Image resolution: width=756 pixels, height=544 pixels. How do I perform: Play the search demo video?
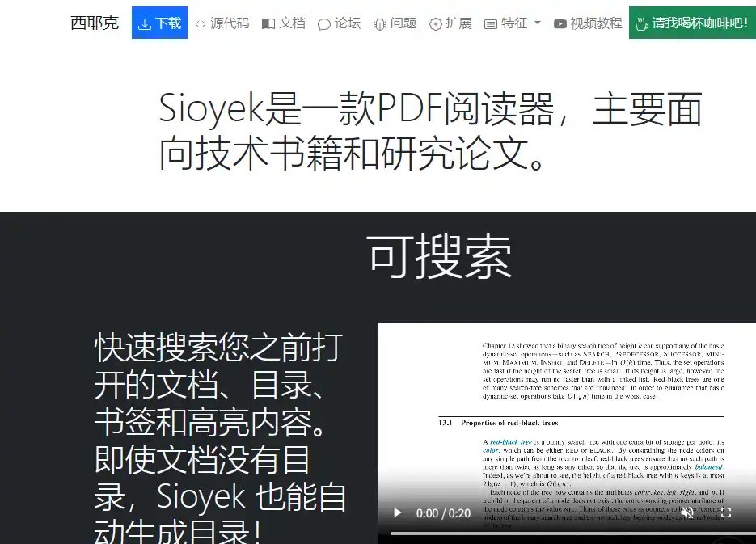[397, 512]
